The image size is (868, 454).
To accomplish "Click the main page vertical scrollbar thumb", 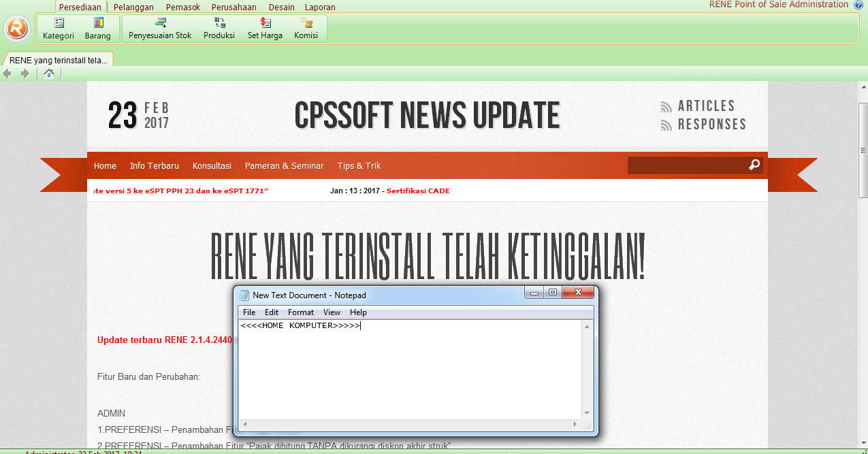I will tap(863, 150).
